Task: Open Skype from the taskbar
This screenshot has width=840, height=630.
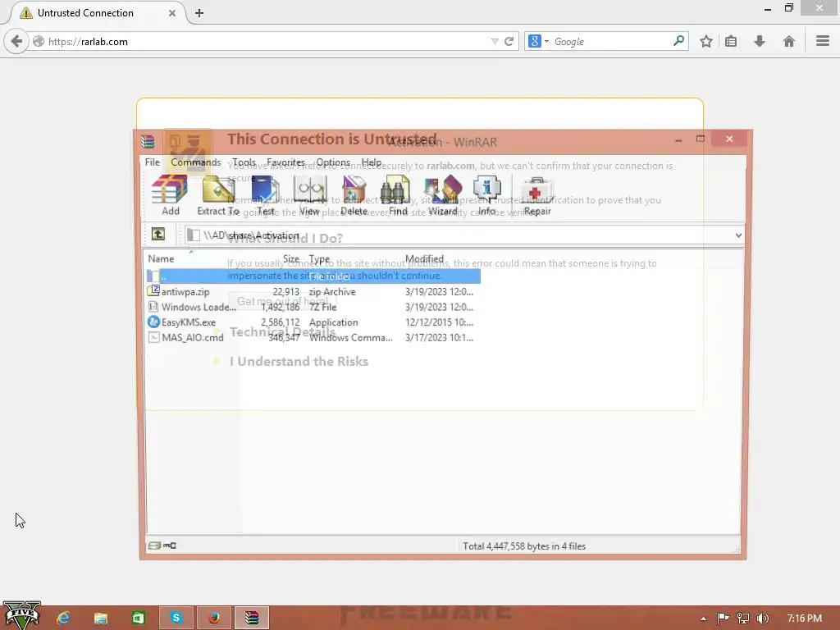Action: point(176,618)
